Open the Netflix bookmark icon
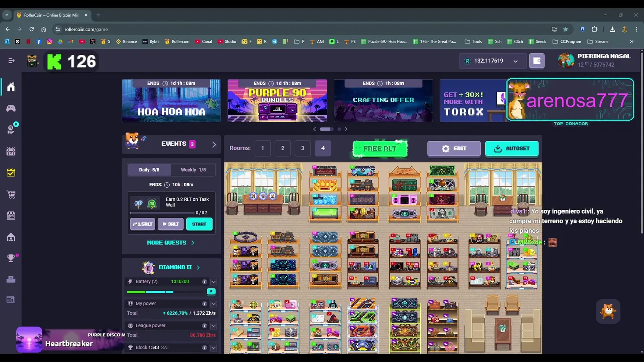 click(x=28, y=42)
